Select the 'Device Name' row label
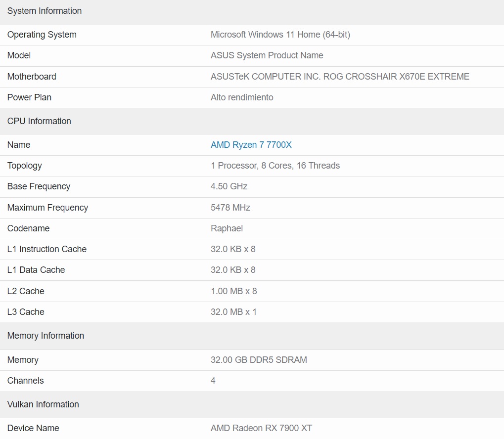Image resolution: width=504 pixels, height=439 pixels. 33,428
